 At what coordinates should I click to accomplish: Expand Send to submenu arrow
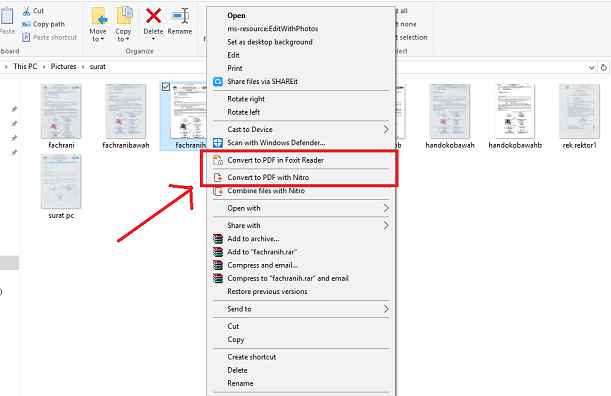tap(386, 309)
